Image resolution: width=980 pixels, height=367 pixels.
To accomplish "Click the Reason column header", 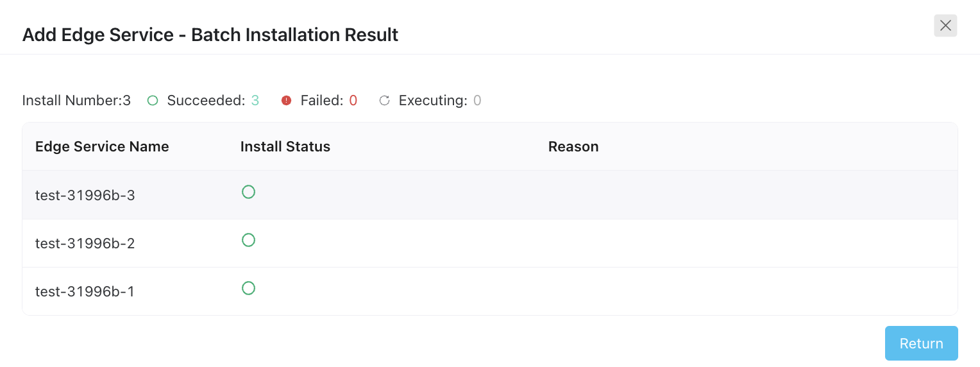I will pyautogui.click(x=573, y=146).
